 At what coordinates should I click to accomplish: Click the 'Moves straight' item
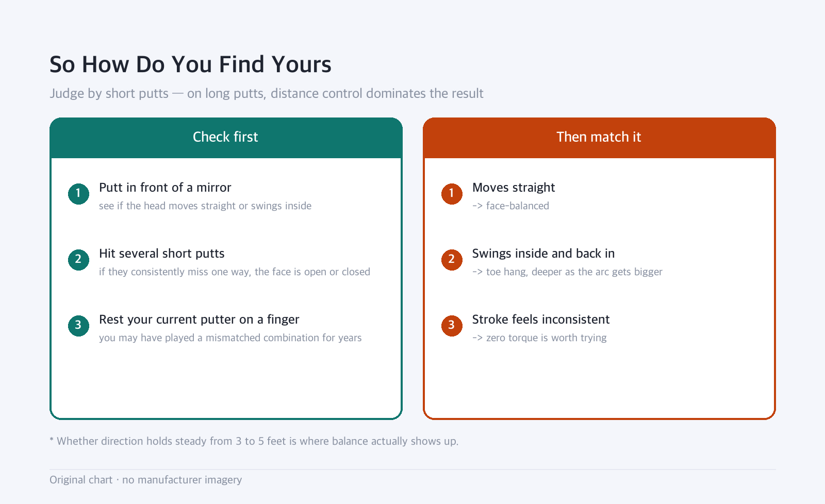coord(514,188)
